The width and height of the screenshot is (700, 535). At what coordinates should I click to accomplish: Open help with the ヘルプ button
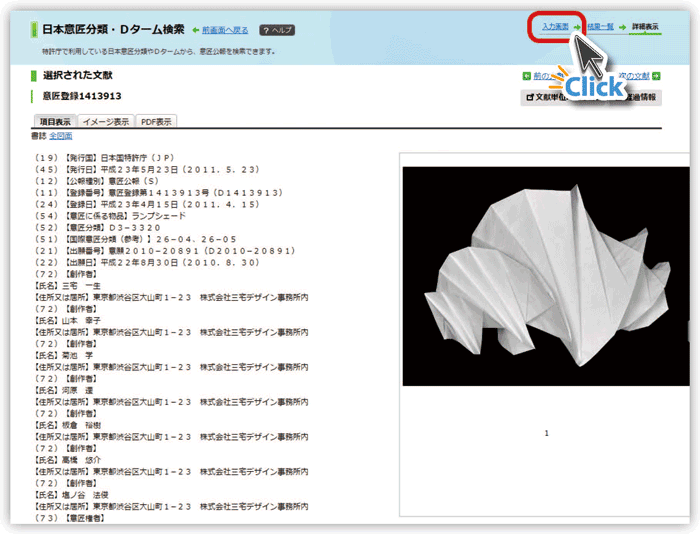pyautogui.click(x=276, y=30)
